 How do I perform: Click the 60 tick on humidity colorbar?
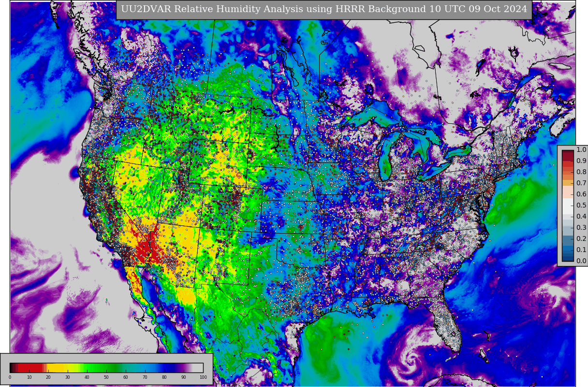[x=126, y=377]
